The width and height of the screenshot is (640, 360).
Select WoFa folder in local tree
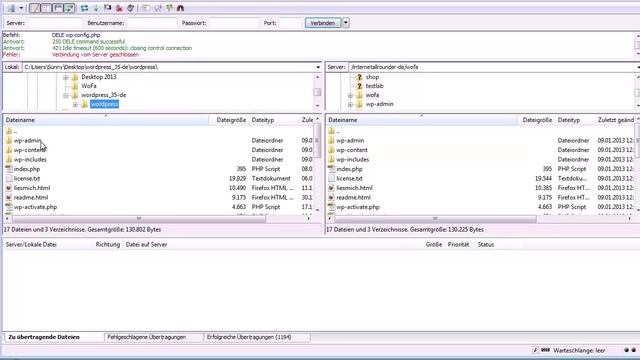point(89,86)
